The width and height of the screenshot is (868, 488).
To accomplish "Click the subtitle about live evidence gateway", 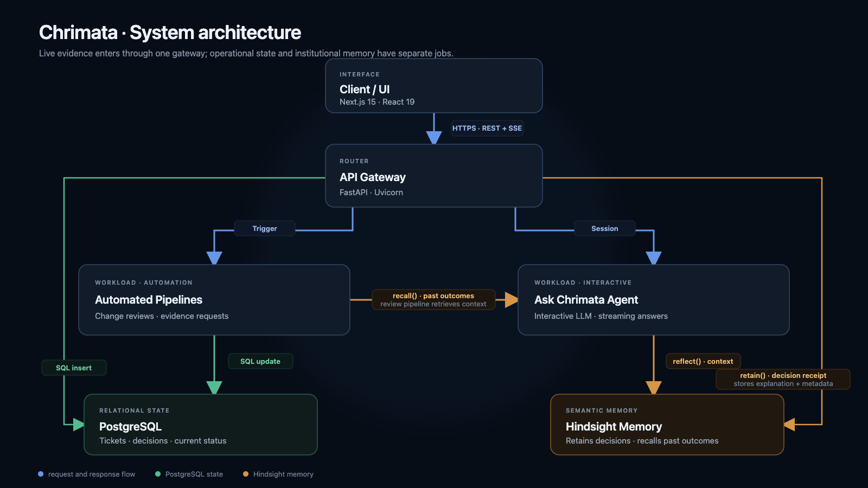I will pyautogui.click(x=246, y=53).
